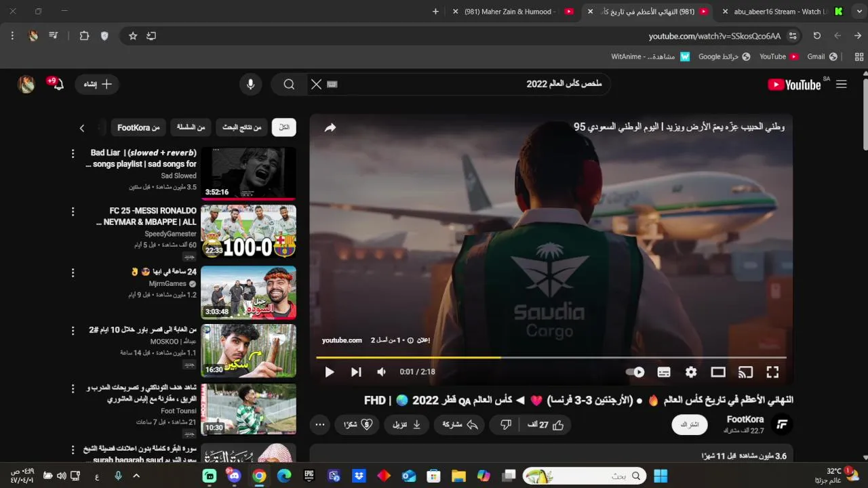Screen dimensions: 868x488
Task: Open options menu for Bad Liar video
Action: pos(73,154)
